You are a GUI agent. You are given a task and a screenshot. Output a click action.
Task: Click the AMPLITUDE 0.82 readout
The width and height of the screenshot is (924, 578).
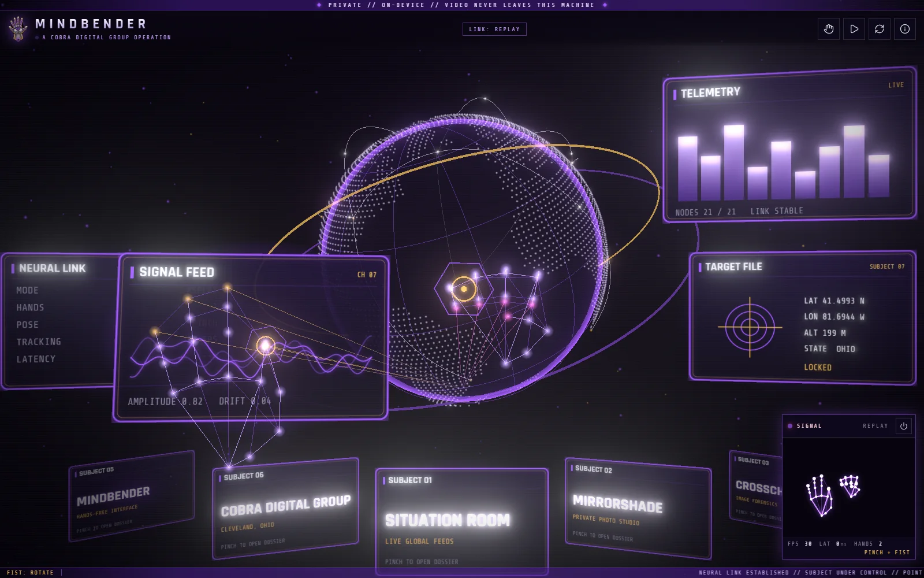165,401
